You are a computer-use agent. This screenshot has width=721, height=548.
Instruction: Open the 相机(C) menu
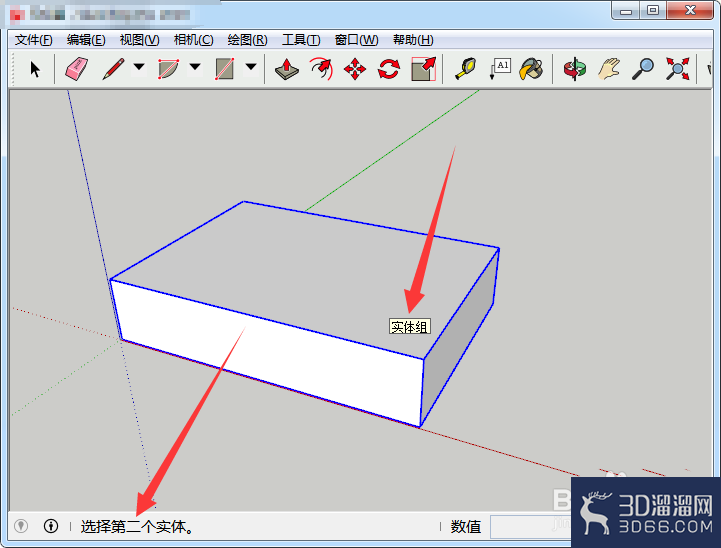tap(194, 40)
